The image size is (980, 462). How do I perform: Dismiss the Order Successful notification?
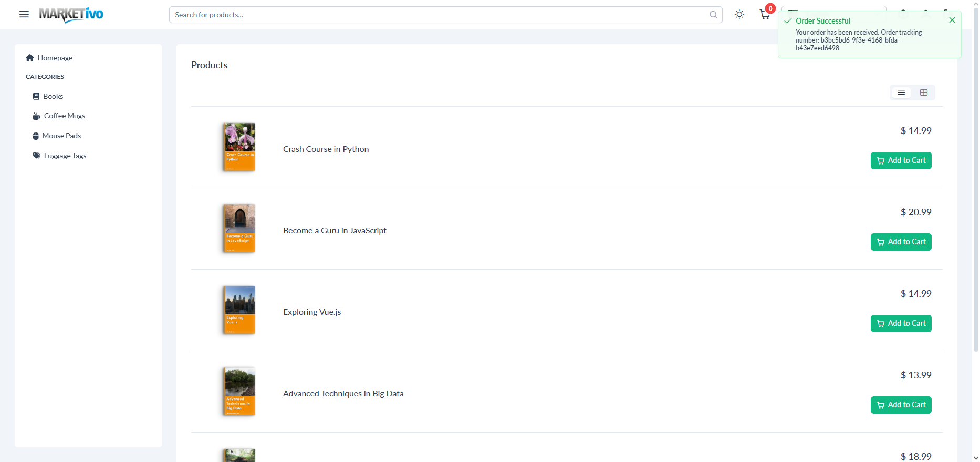pyautogui.click(x=952, y=20)
